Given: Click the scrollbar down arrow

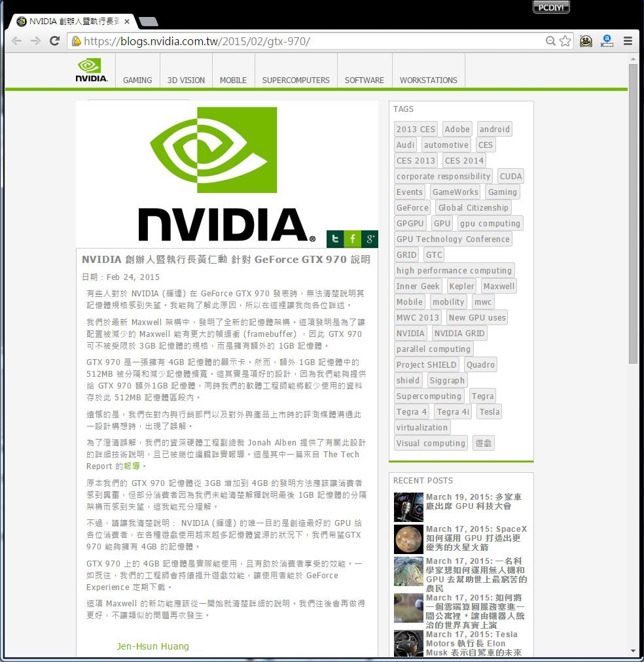Looking at the screenshot, I should click(x=633, y=651).
